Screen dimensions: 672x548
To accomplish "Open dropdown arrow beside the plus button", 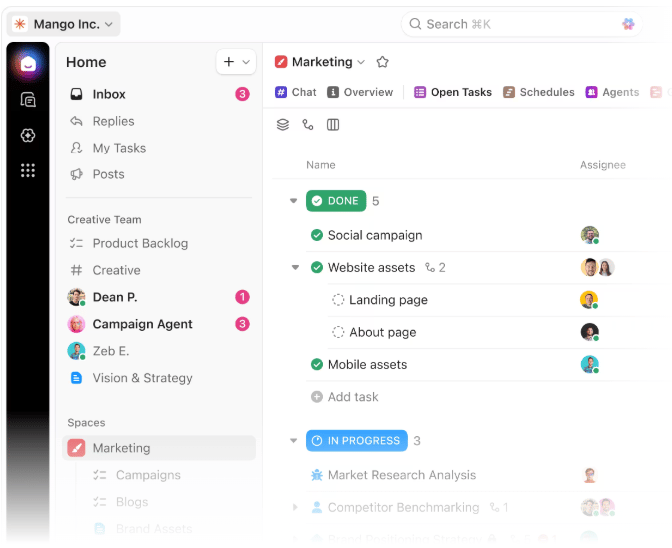I will [246, 62].
